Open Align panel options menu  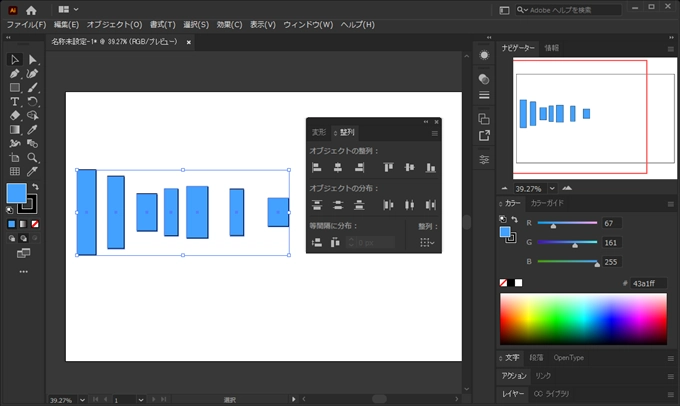[435, 134]
